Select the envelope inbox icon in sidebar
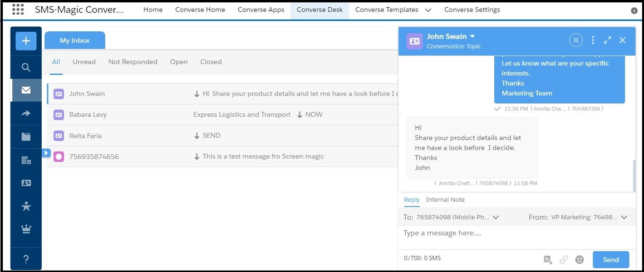 26,90
